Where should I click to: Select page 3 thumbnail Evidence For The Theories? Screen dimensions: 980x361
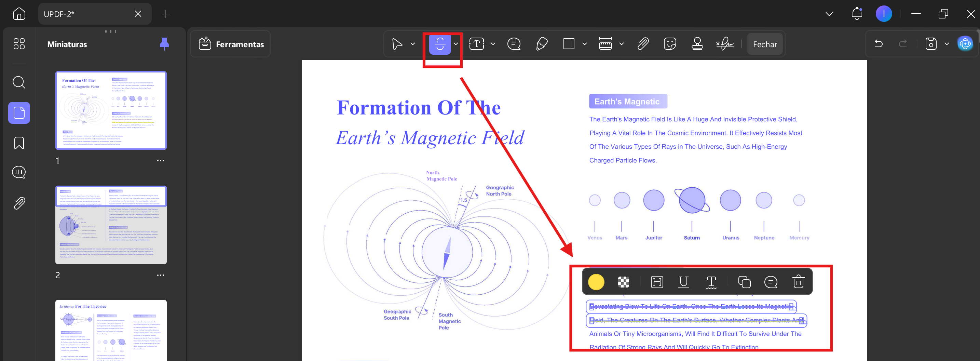111,330
